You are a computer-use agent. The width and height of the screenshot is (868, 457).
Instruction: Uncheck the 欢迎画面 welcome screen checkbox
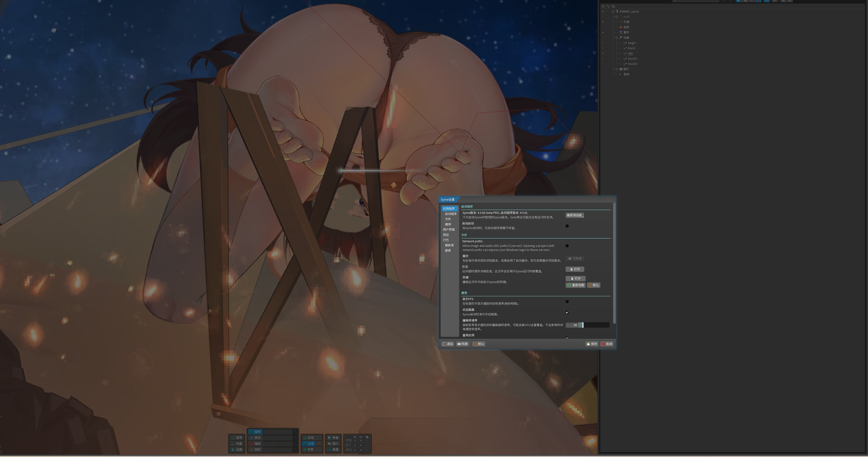[567, 312]
